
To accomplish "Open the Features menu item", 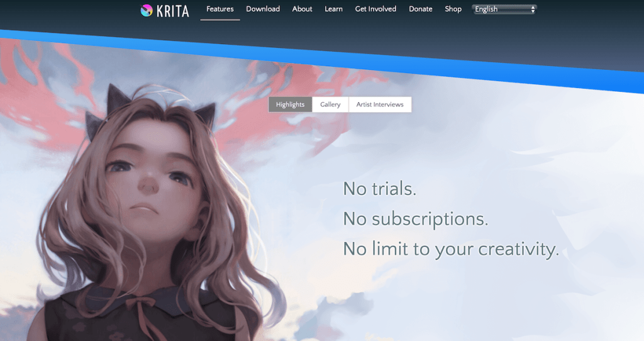I will coord(219,9).
